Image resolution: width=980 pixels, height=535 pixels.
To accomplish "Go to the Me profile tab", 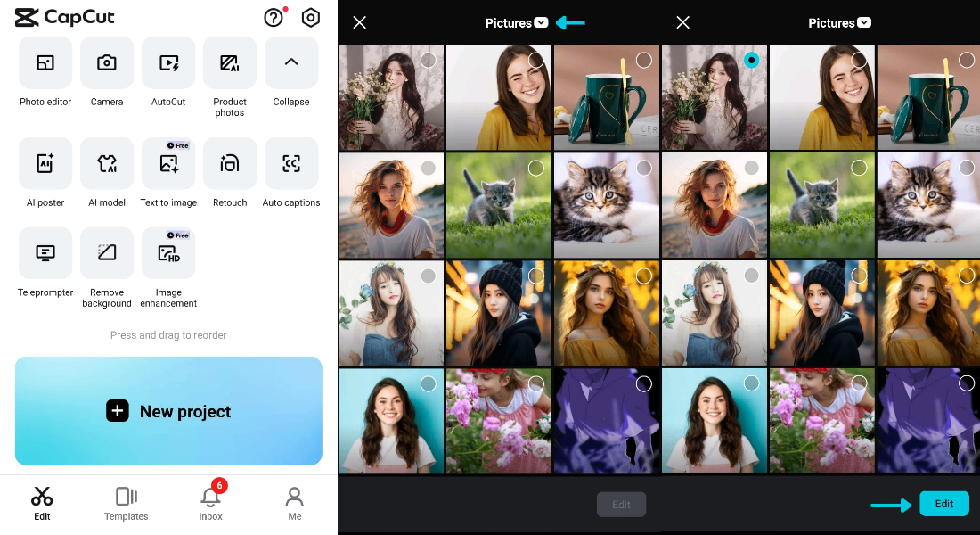I will (294, 504).
